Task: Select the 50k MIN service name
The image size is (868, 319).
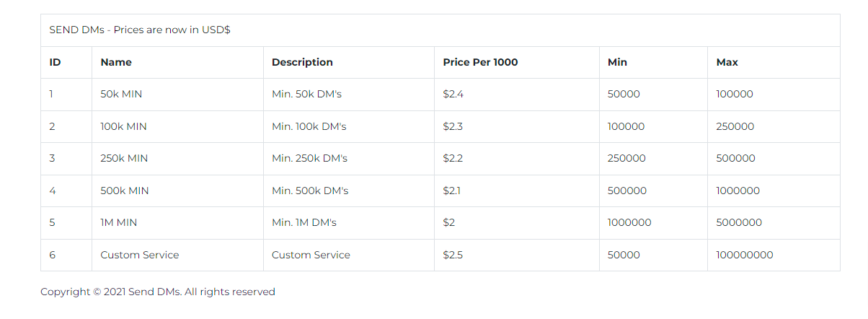Action: click(122, 94)
